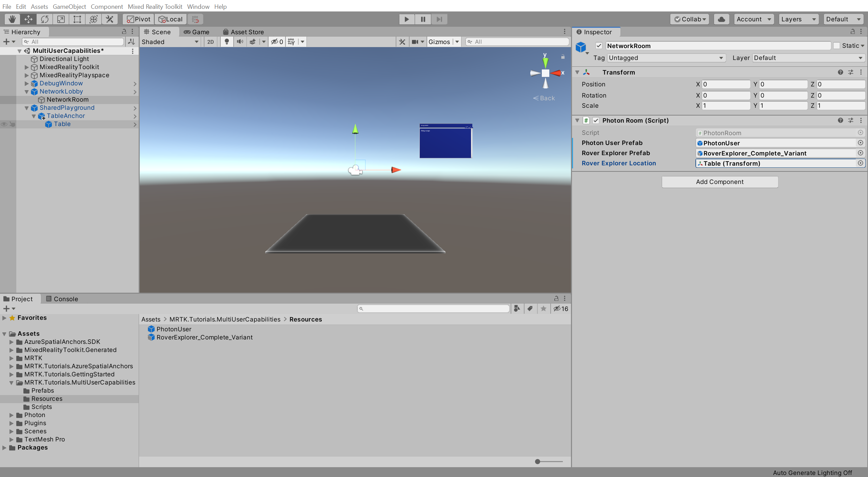Click Add Component button

click(x=719, y=182)
